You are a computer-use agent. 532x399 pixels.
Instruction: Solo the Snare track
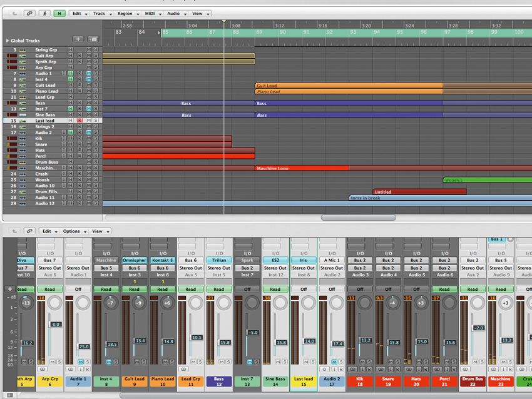tap(95, 144)
